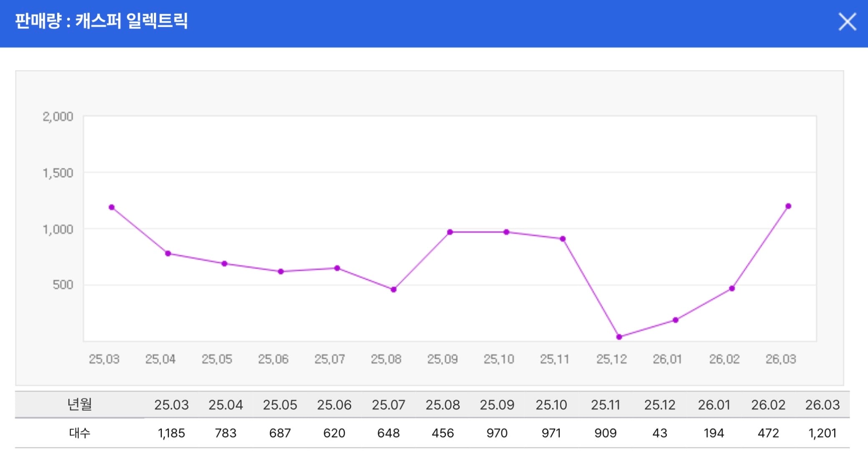Select the 25.06 data point marker
The width and height of the screenshot is (868, 452).
click(x=281, y=272)
